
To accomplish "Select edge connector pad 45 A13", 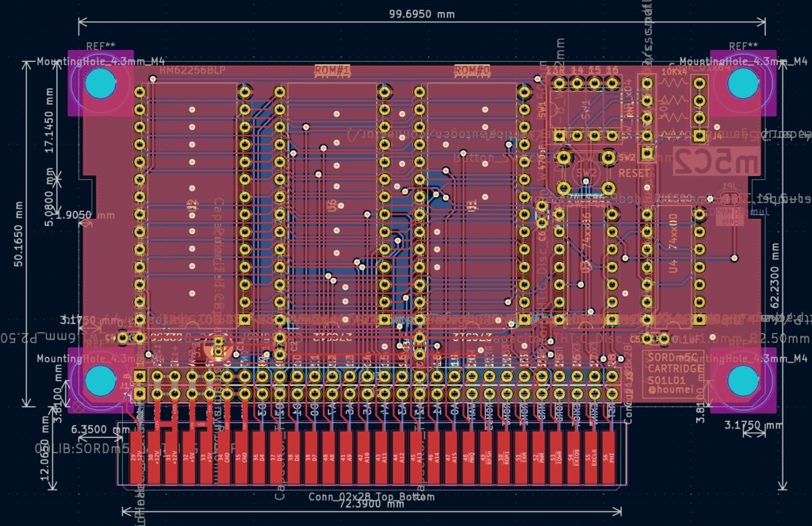I will [x=416, y=458].
